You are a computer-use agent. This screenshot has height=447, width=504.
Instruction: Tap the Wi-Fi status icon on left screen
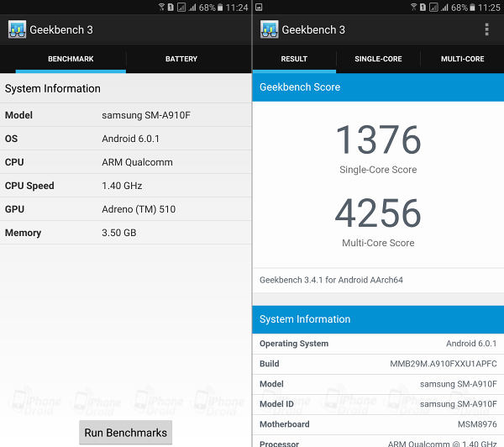point(161,7)
